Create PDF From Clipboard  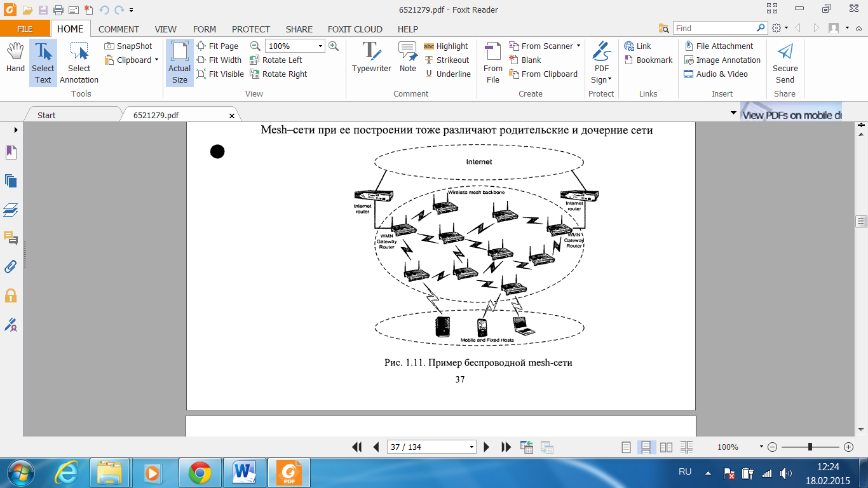pos(543,74)
